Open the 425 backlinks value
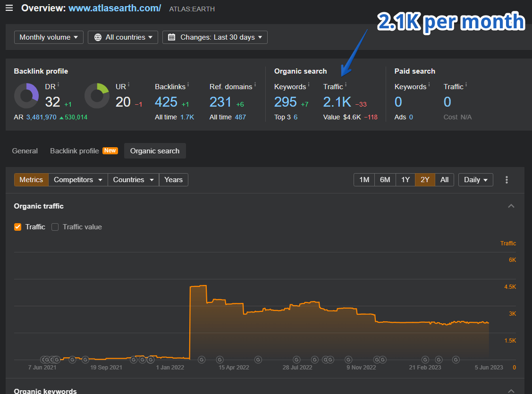Screen dimensions: 532x394 point(166,102)
